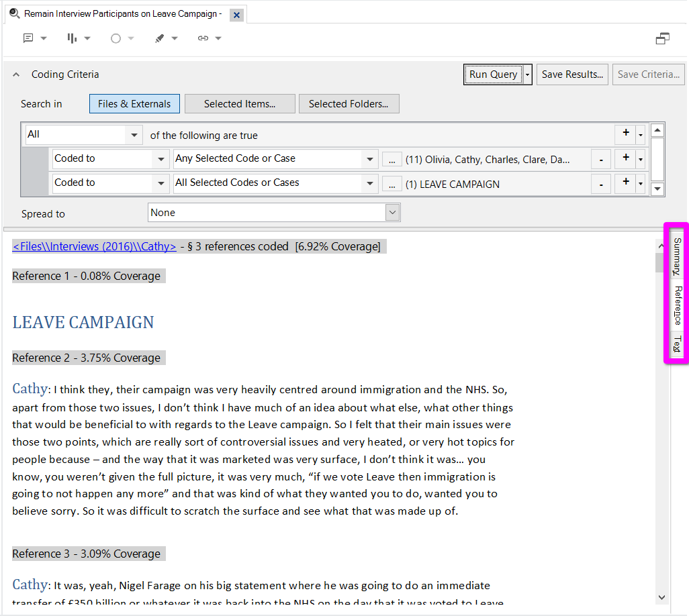Screen dimensions: 689x616
Task: Switch to the Summary side tab
Action: click(x=677, y=256)
